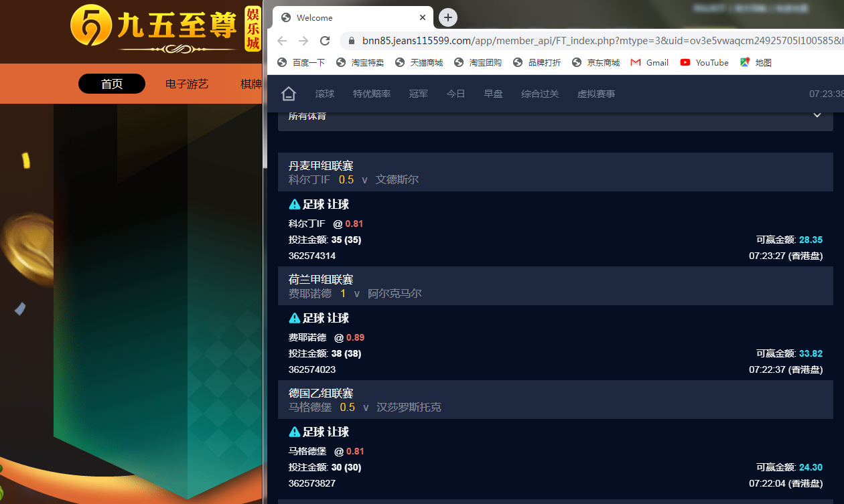Click the 文德斯尔 team name
844x504 pixels.
click(397, 179)
